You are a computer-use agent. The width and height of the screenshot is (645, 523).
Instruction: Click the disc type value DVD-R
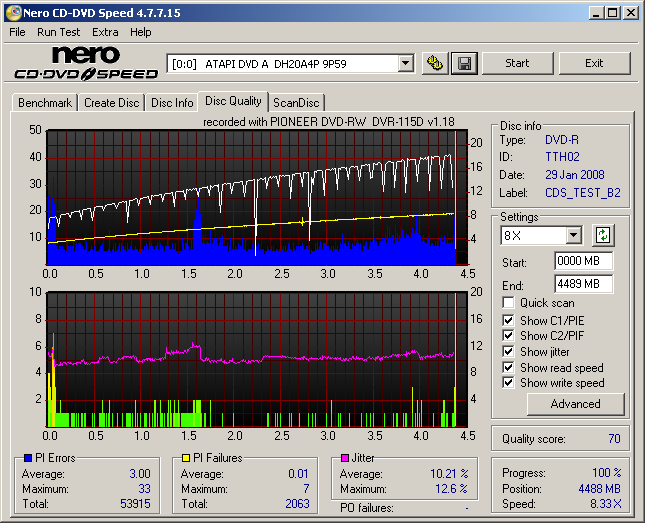(562, 140)
